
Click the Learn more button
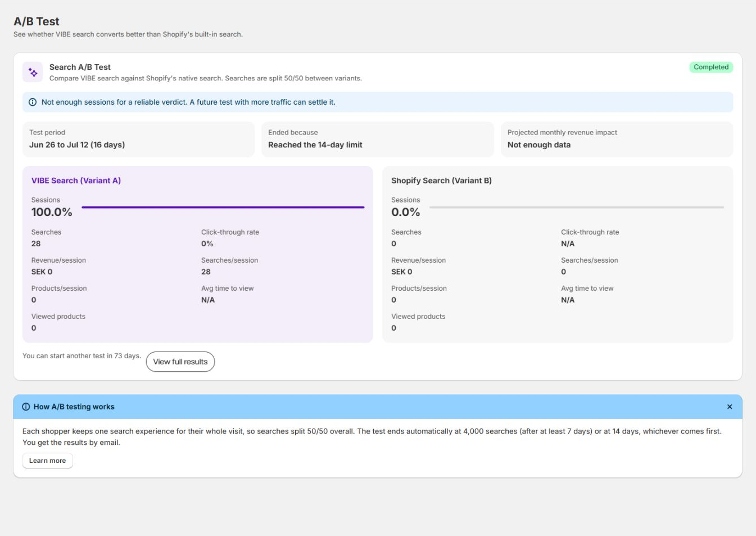click(47, 461)
